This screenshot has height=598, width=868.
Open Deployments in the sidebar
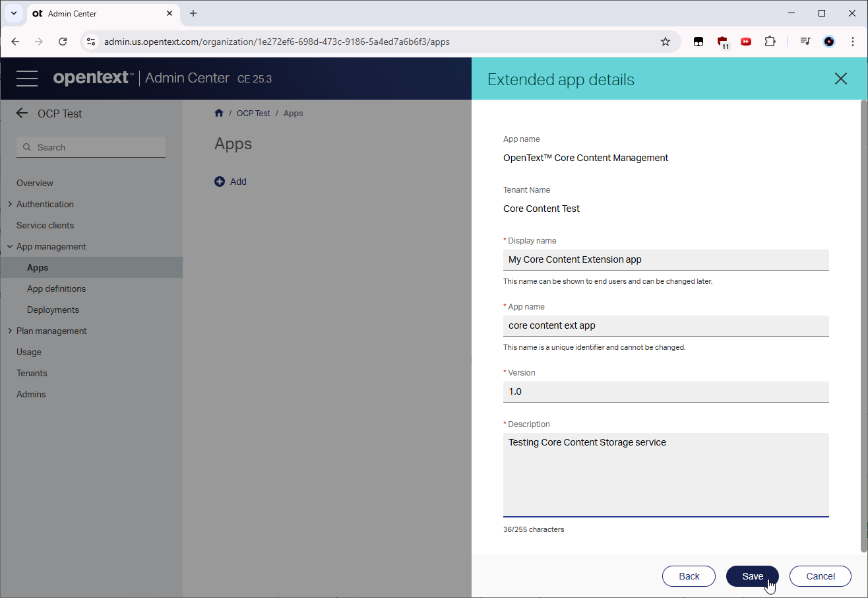coord(53,310)
